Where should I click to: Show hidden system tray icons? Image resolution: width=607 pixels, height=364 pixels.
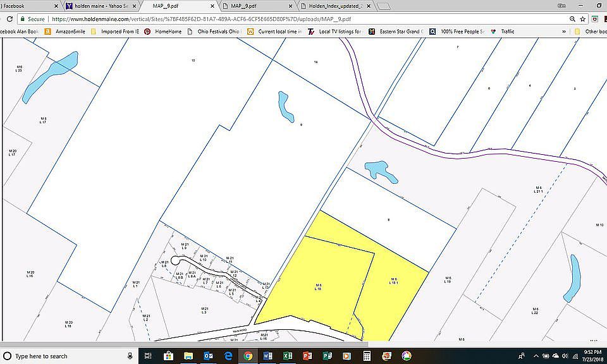coord(535,356)
